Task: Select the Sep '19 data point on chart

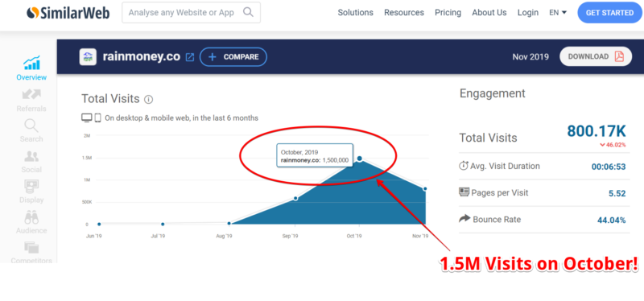Action: (295, 198)
